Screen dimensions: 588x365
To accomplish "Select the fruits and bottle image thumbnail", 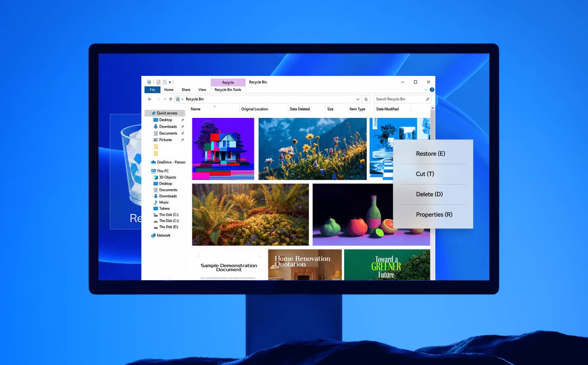I will point(353,214).
